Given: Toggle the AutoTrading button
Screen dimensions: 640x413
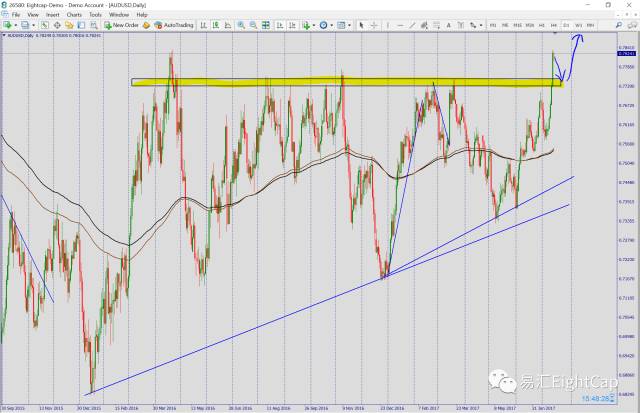Looking at the screenshot, I should coord(173,25).
